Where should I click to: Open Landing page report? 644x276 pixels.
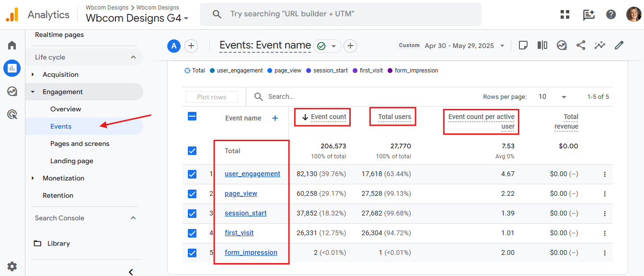point(72,161)
